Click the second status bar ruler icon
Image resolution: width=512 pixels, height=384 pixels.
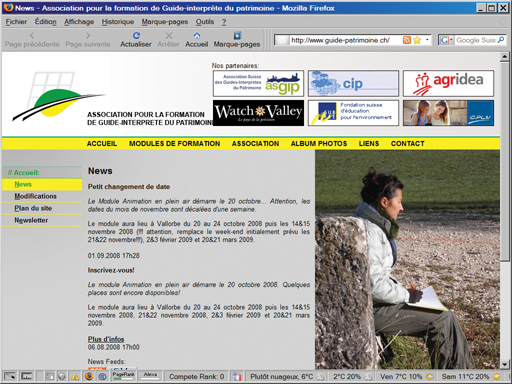[x=27, y=377]
